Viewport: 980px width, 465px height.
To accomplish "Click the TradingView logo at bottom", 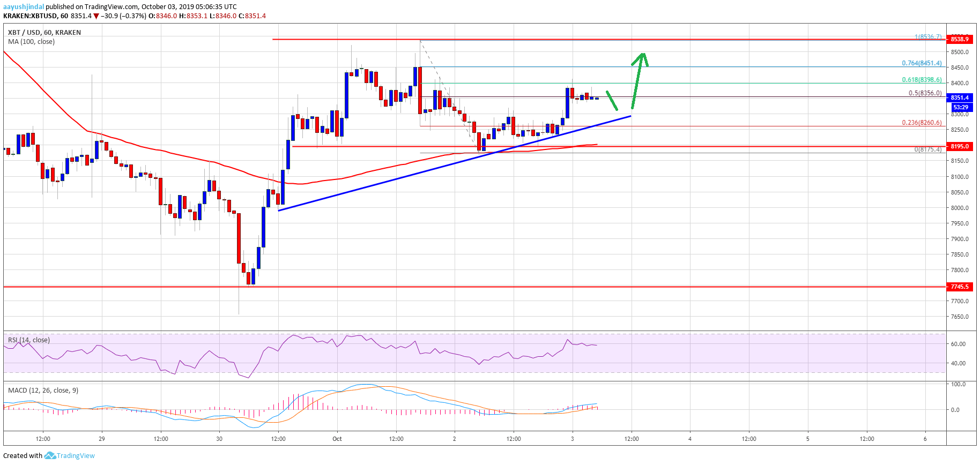I will [50, 455].
